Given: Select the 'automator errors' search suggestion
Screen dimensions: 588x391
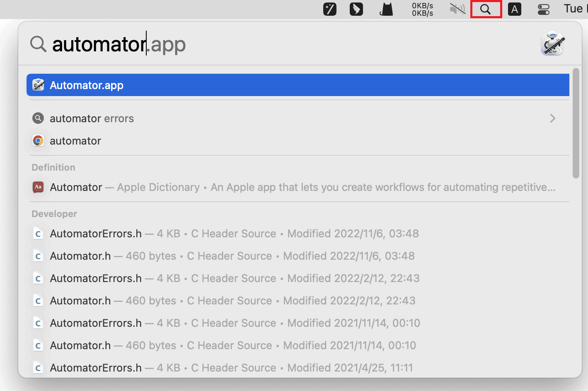Looking at the screenshot, I should click(x=298, y=118).
